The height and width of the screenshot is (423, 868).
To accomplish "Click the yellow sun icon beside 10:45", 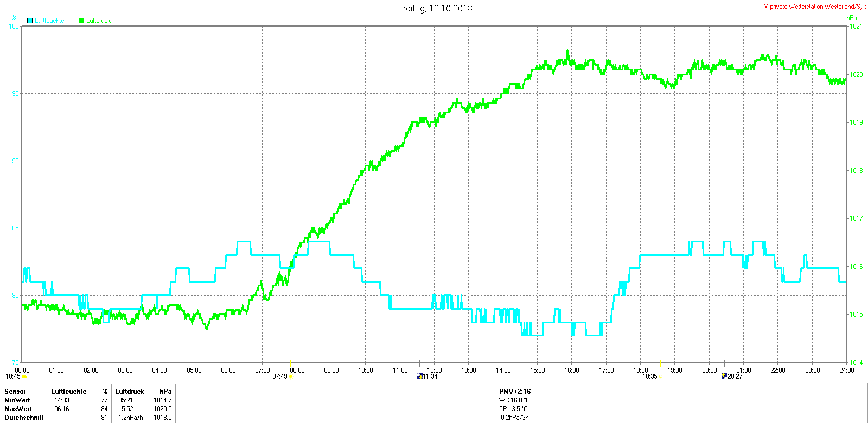I will click(24, 376).
